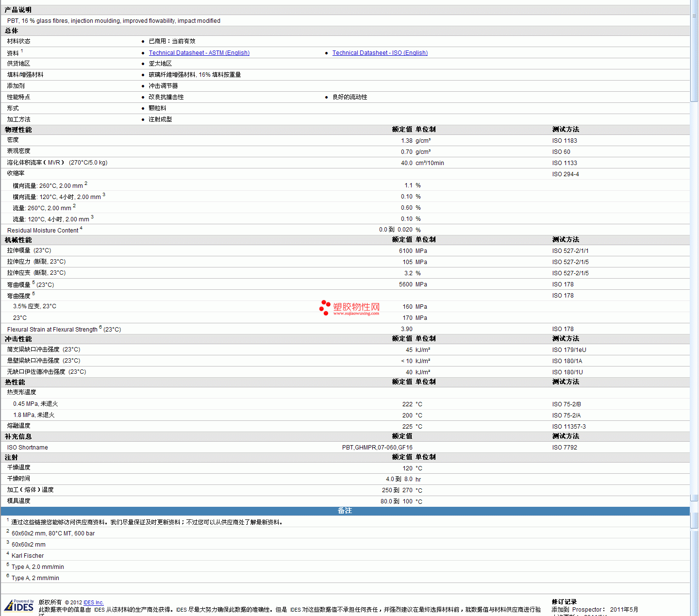This screenshot has width=699, height=616.
Task: Click the 冲击性能 section heading
Action: click(18, 339)
